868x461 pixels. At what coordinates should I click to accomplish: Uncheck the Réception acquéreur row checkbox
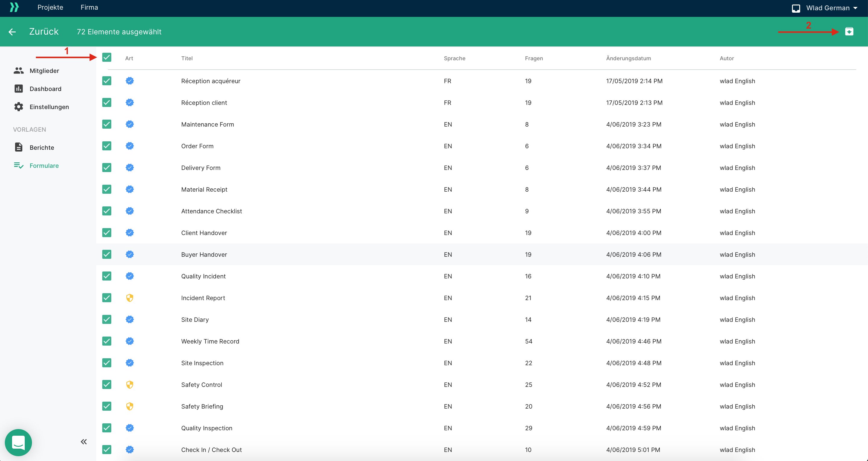tap(107, 81)
